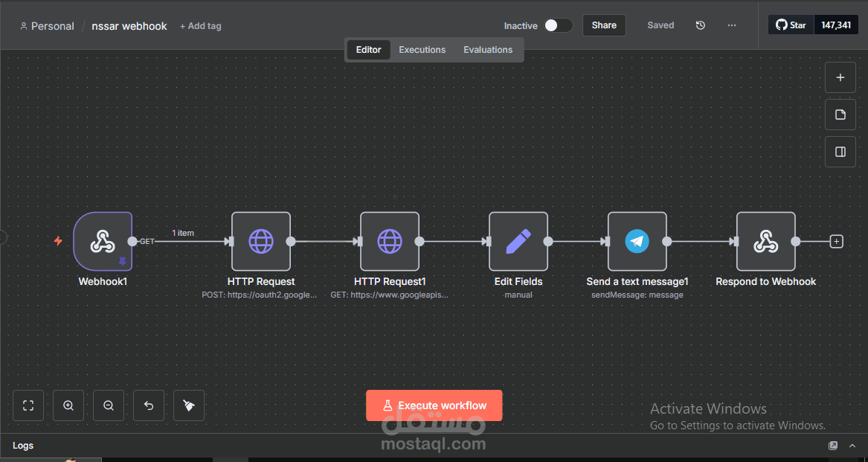Click the Share button
Viewport: 868px width, 462px height.
point(604,25)
